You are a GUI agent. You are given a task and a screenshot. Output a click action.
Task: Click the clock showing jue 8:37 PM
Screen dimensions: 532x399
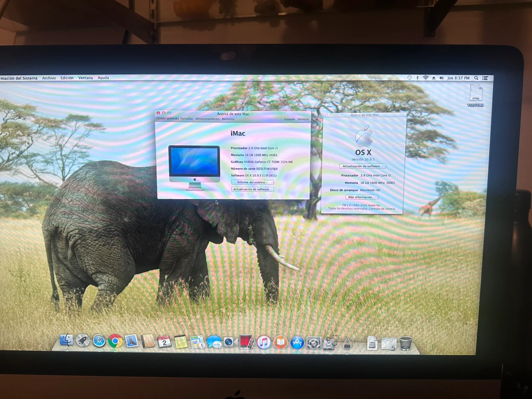pyautogui.click(x=458, y=78)
